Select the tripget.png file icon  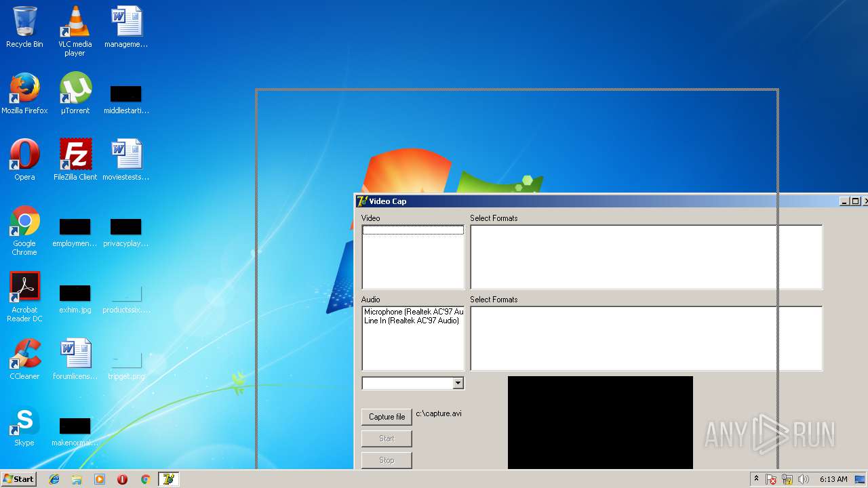[x=126, y=365]
